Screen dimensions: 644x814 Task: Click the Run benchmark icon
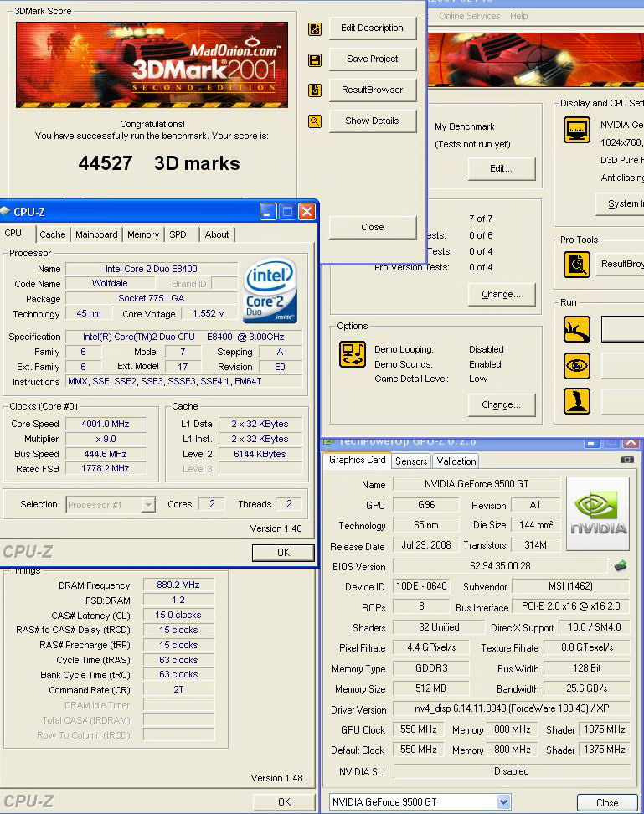(x=576, y=329)
